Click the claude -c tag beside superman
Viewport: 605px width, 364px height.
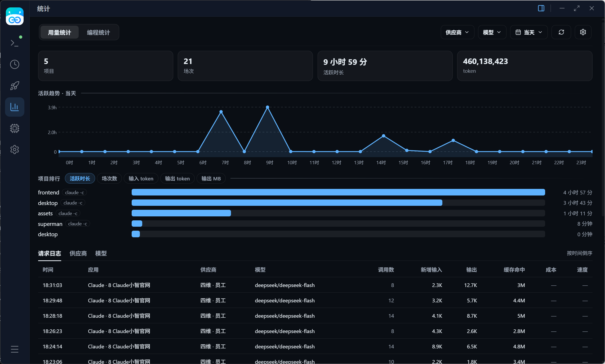78,224
